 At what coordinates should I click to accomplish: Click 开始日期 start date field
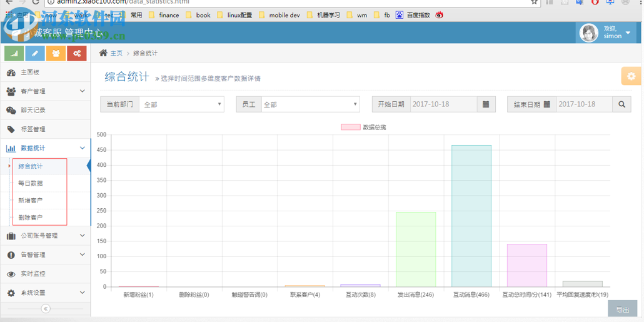[x=443, y=104]
